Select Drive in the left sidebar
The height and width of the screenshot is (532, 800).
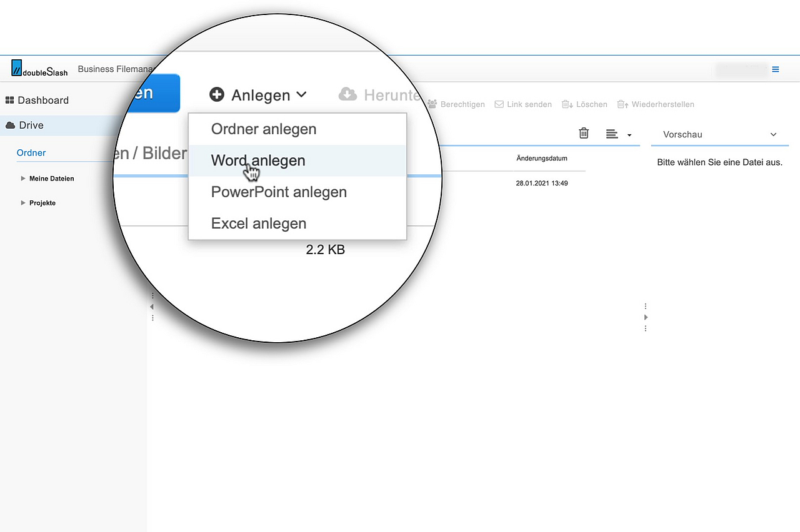point(31,126)
